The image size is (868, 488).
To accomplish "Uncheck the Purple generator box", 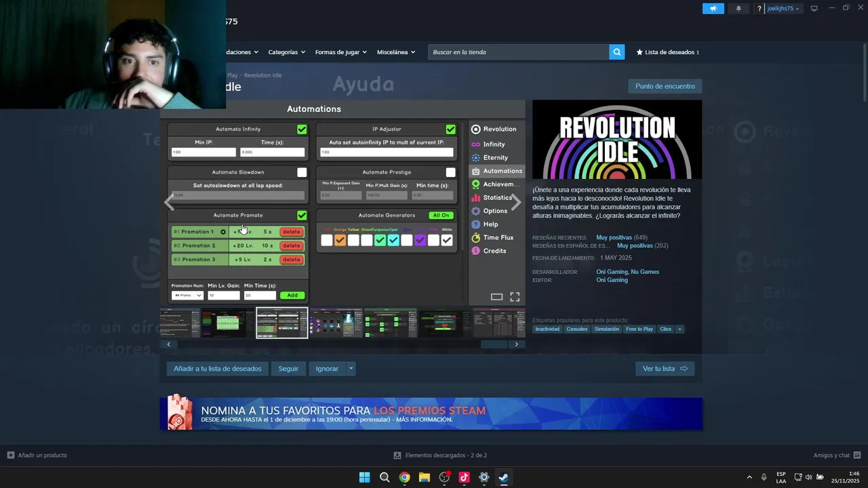I will pyautogui.click(x=420, y=240).
